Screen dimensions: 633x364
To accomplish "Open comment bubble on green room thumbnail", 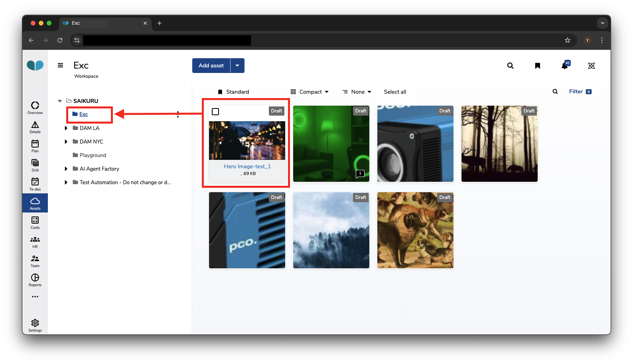I will 360,174.
